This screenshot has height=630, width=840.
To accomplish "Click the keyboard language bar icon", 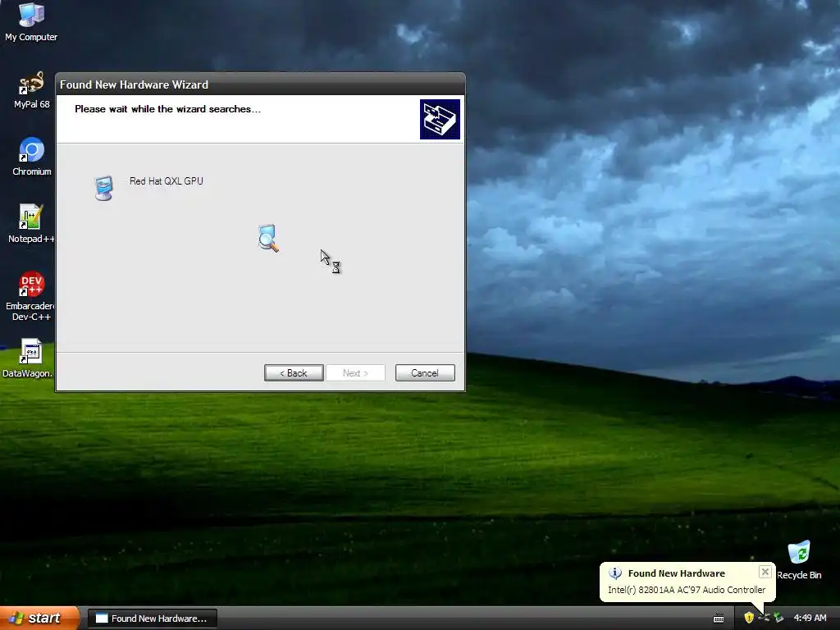I will point(719,619).
